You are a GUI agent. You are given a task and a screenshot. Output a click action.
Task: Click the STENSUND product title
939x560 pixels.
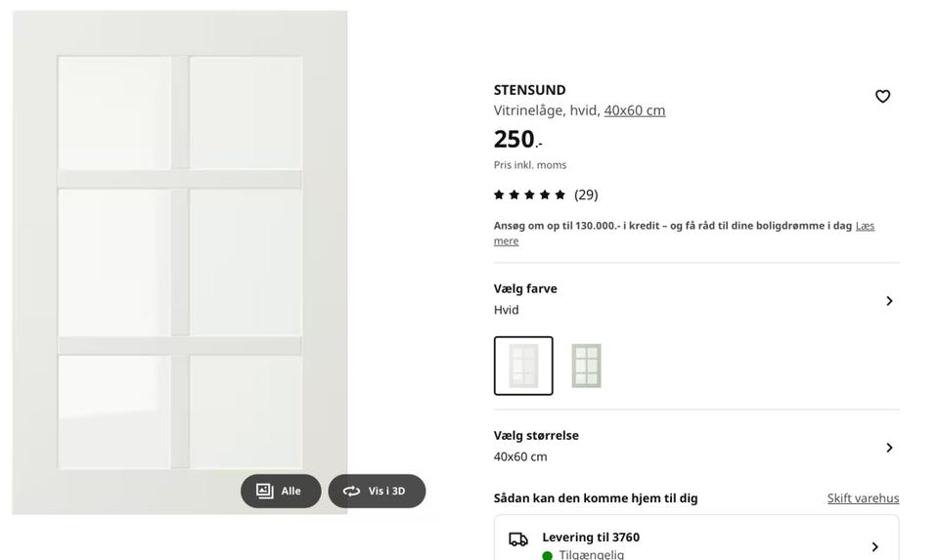click(529, 90)
